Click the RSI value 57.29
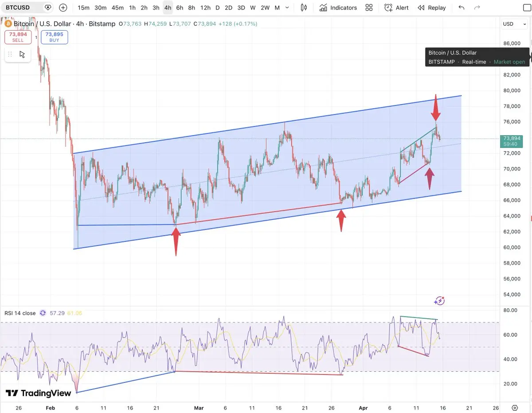The image size is (532, 413). click(57, 313)
